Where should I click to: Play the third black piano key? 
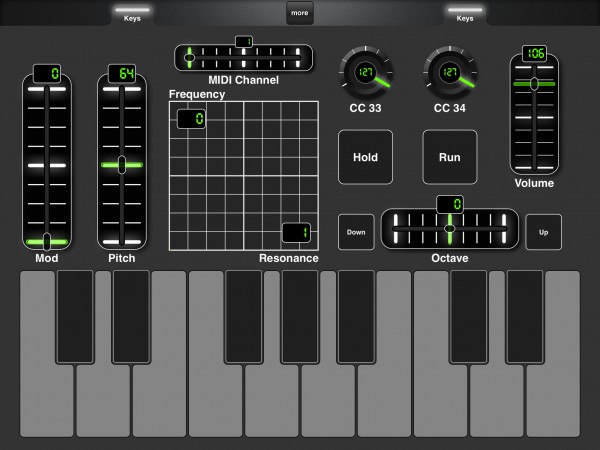(244, 317)
